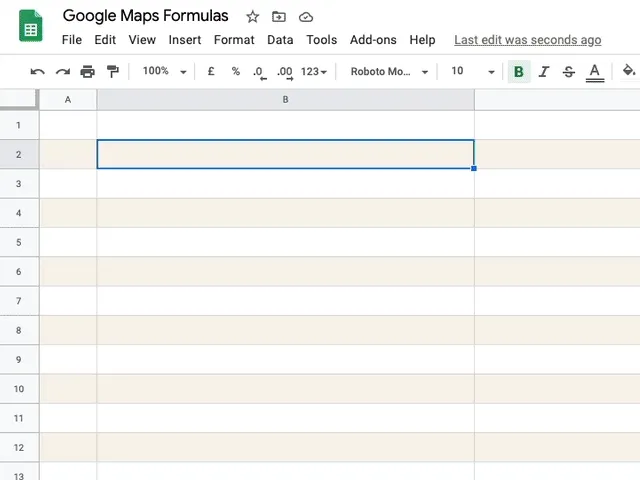Open the Add-ons menu
The height and width of the screenshot is (480, 640).
pyautogui.click(x=373, y=40)
